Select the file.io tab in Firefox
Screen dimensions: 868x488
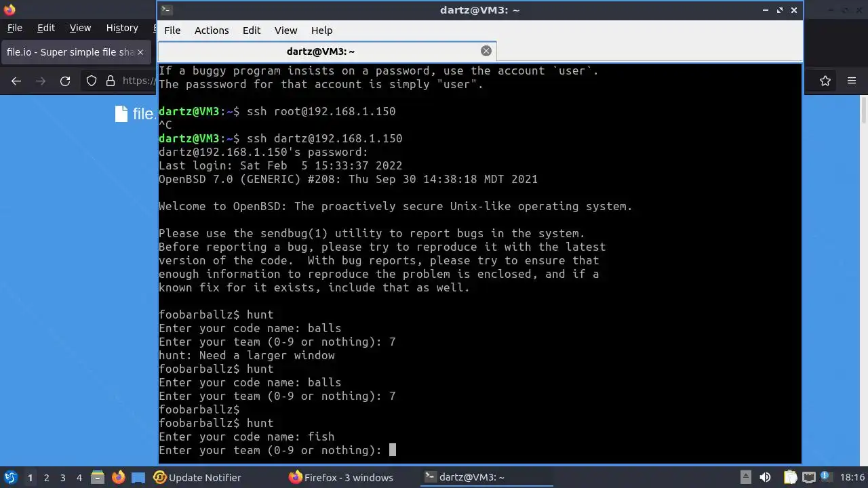[75, 52]
